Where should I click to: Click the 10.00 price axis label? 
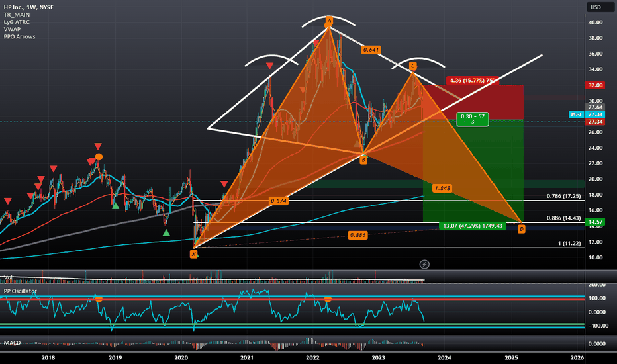(x=595, y=257)
